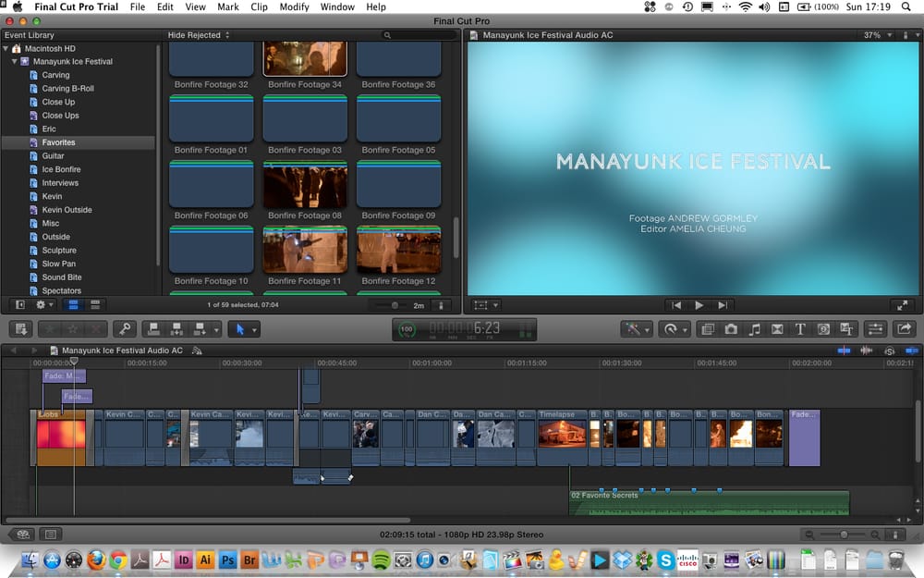Open the Clip menu

point(260,7)
